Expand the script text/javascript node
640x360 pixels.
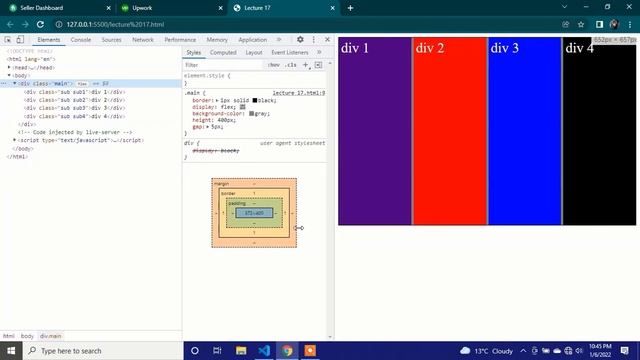pos(15,140)
